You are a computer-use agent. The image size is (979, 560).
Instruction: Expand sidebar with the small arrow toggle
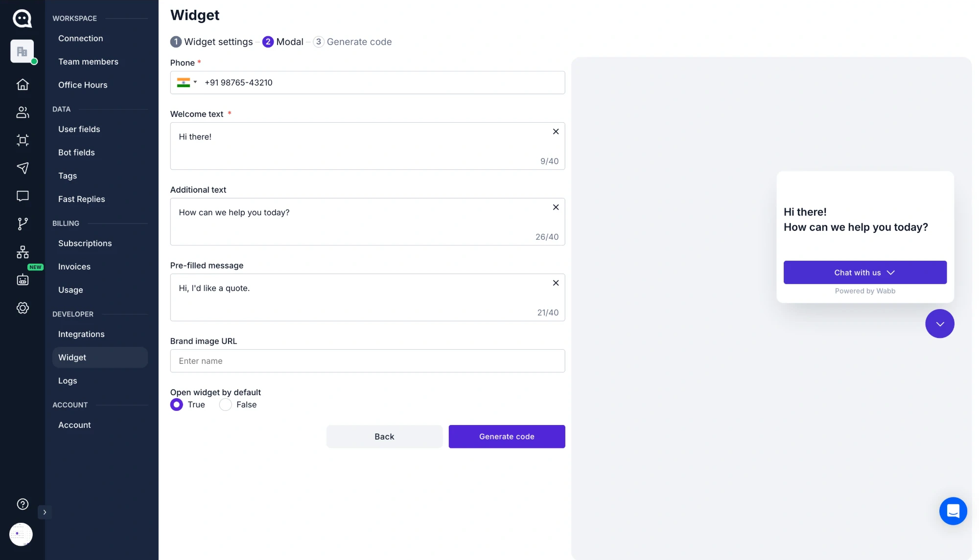point(45,512)
